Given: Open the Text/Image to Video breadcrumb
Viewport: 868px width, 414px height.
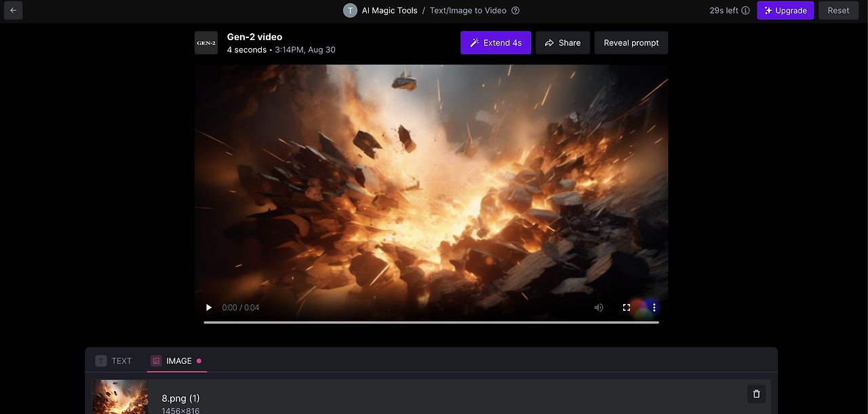Looking at the screenshot, I should click(x=468, y=10).
